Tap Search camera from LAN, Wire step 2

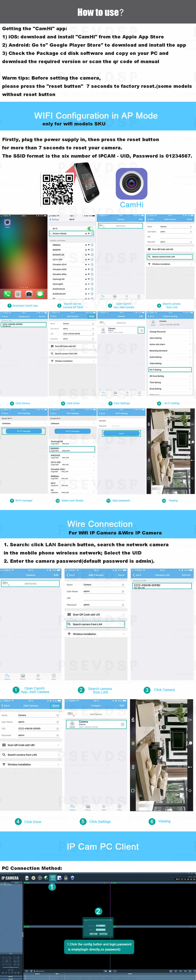pos(96,624)
